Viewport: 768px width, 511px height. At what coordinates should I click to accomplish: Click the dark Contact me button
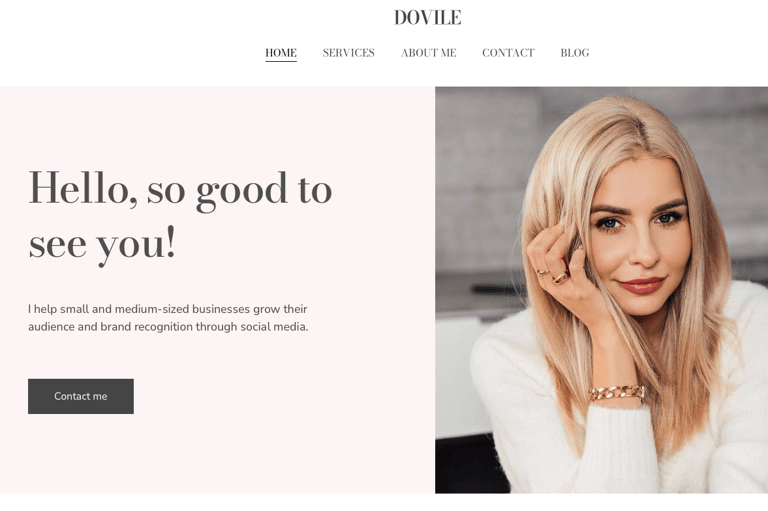tap(81, 396)
